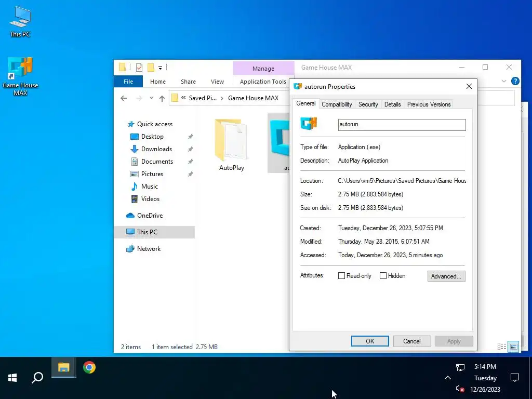Select the AutoPlay folder
The image size is (532, 399).
231,144
